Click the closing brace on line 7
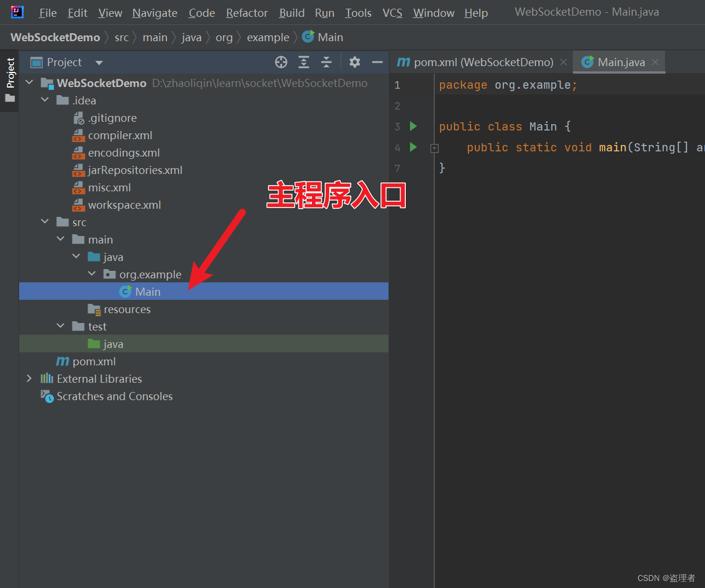The width and height of the screenshot is (705, 588). click(442, 168)
